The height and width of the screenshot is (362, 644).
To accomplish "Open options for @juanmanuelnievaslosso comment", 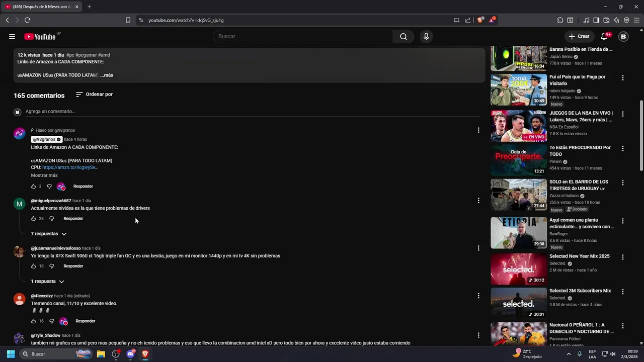I will [478, 248].
